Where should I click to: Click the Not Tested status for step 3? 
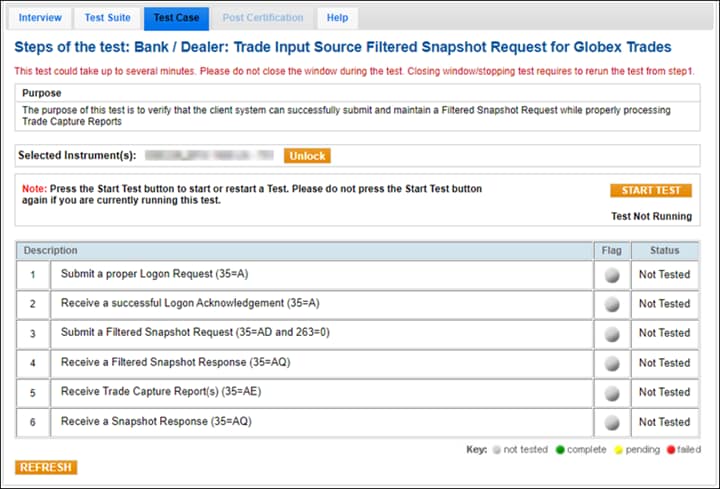(x=664, y=333)
